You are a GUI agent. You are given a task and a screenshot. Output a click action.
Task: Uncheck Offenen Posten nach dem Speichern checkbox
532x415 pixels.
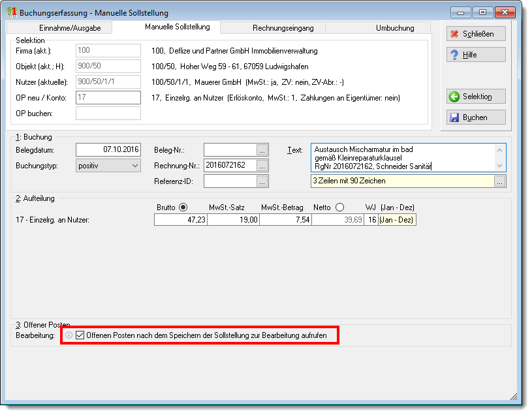pos(80,335)
